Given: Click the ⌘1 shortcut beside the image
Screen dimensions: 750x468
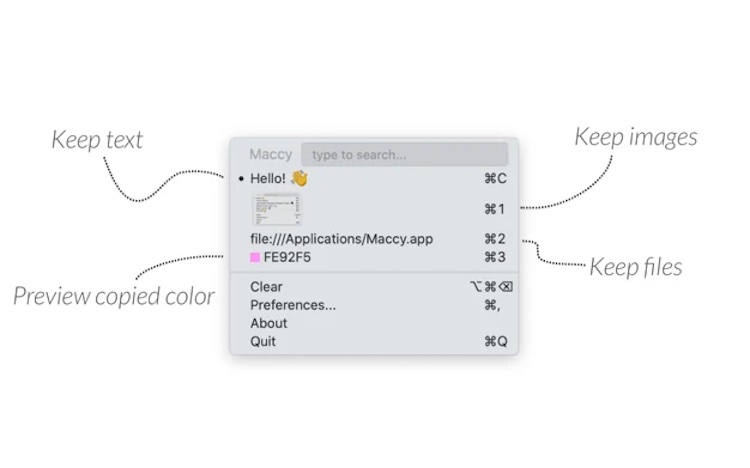Looking at the screenshot, I should (495, 209).
